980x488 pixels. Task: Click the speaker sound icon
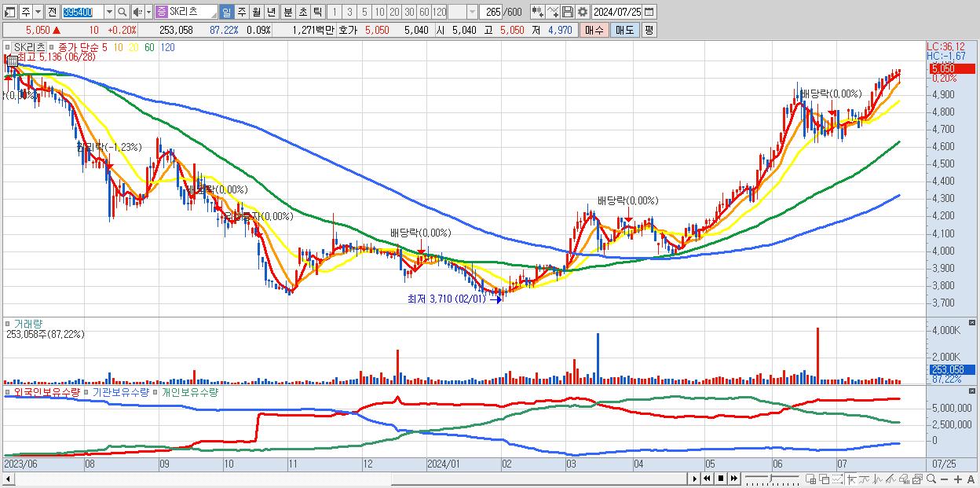[137, 13]
